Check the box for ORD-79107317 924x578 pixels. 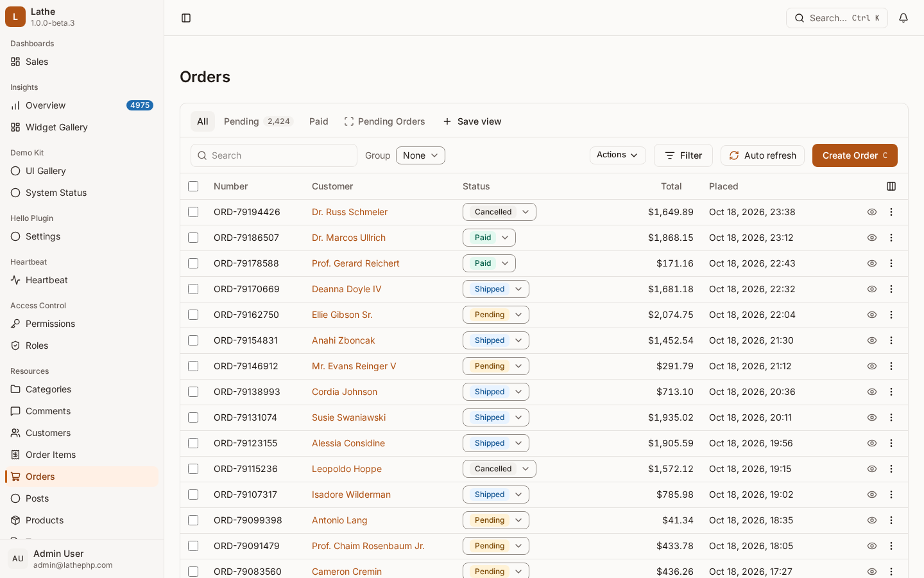point(193,495)
